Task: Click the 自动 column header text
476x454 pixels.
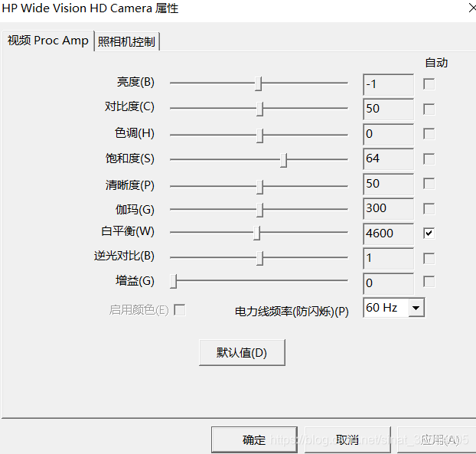Action: tap(436, 63)
